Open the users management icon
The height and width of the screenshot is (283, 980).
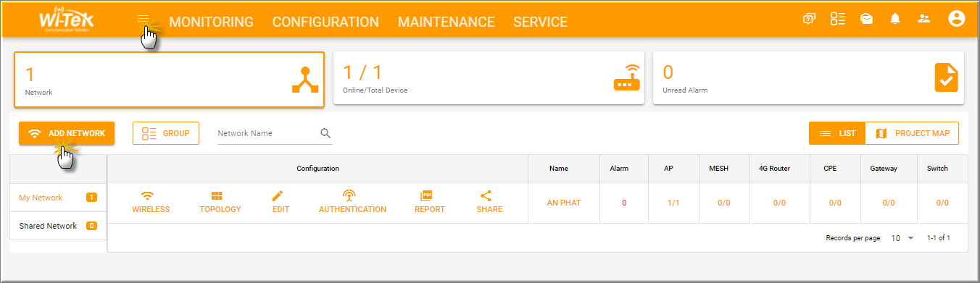tap(923, 20)
